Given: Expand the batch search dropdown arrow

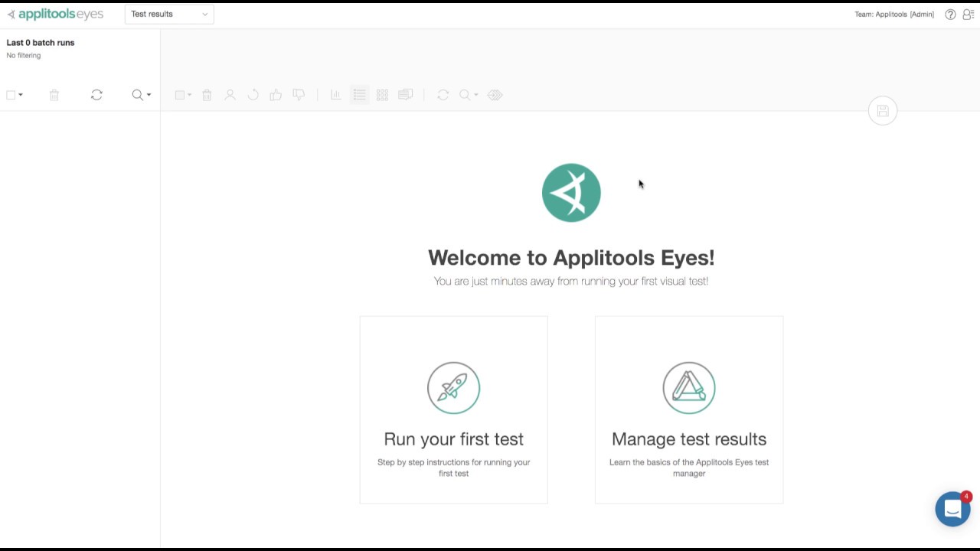Looking at the screenshot, I should point(149,95).
